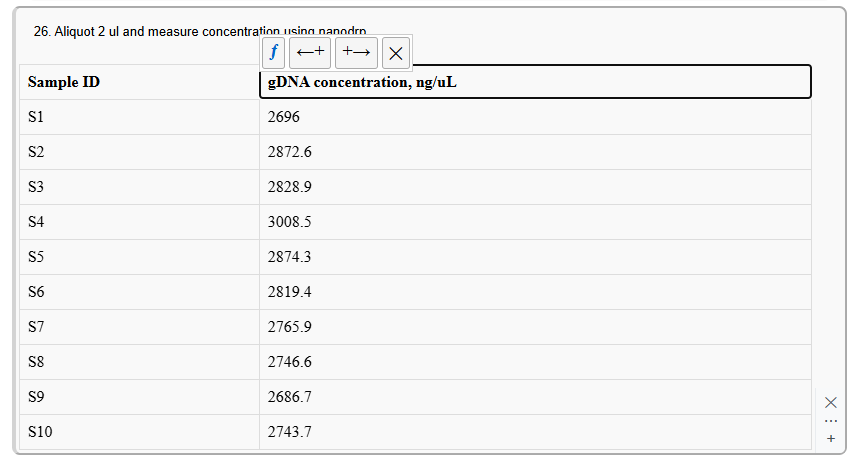Select the S7 sample ID cell

pyautogui.click(x=138, y=327)
